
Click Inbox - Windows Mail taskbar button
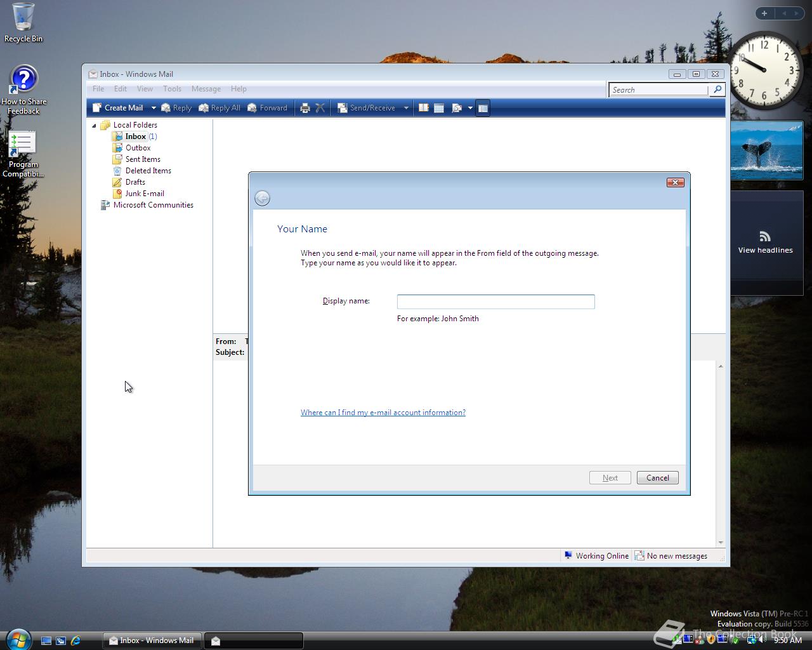(152, 640)
